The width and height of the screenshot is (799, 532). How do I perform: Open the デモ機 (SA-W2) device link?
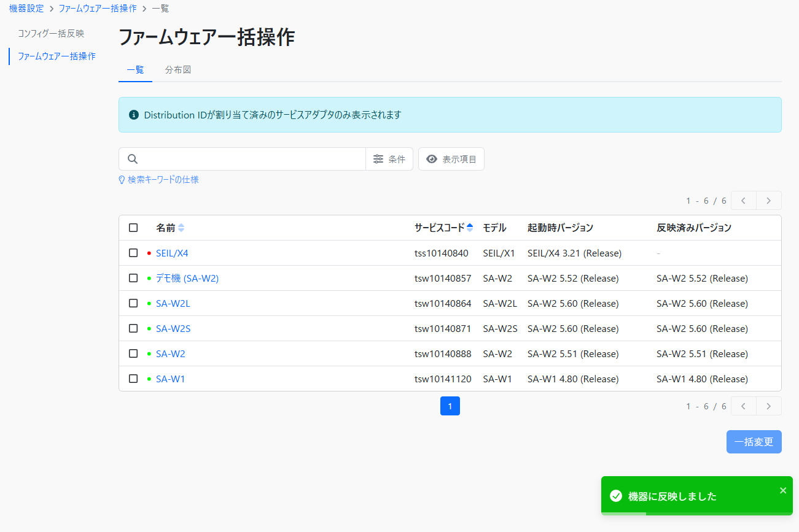[187, 279]
